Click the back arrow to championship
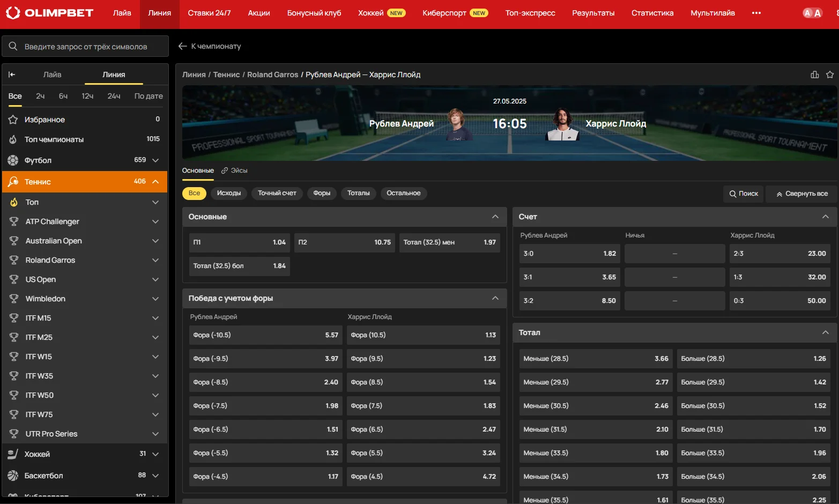 pos(183,46)
